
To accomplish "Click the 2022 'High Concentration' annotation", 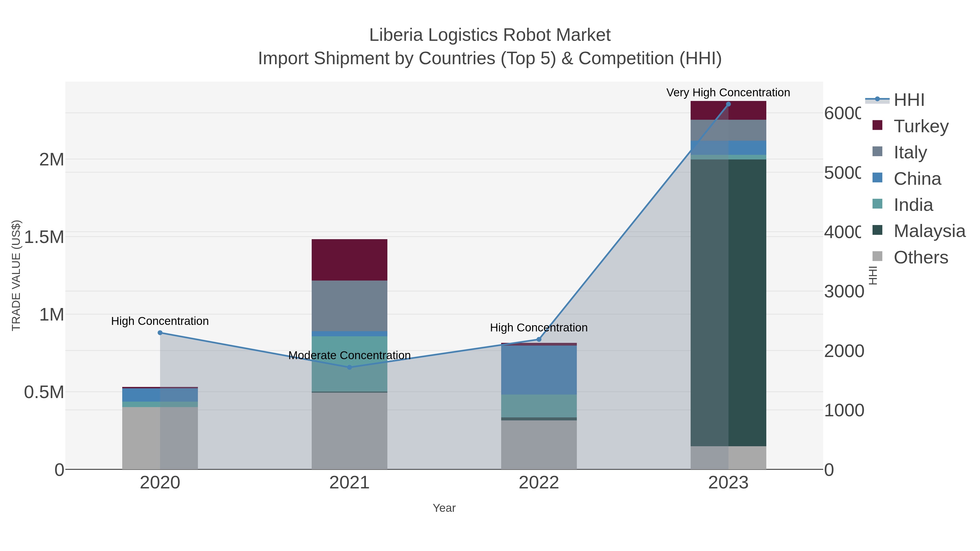I will click(539, 328).
